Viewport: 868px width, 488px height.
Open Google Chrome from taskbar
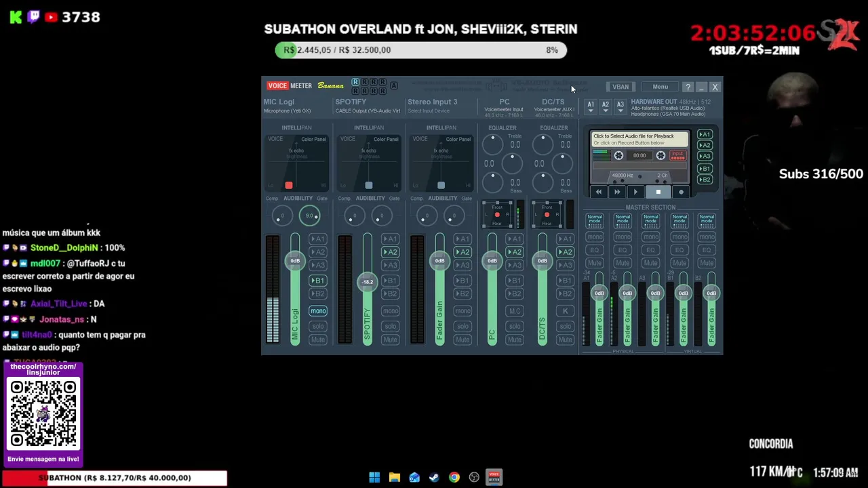(x=454, y=477)
